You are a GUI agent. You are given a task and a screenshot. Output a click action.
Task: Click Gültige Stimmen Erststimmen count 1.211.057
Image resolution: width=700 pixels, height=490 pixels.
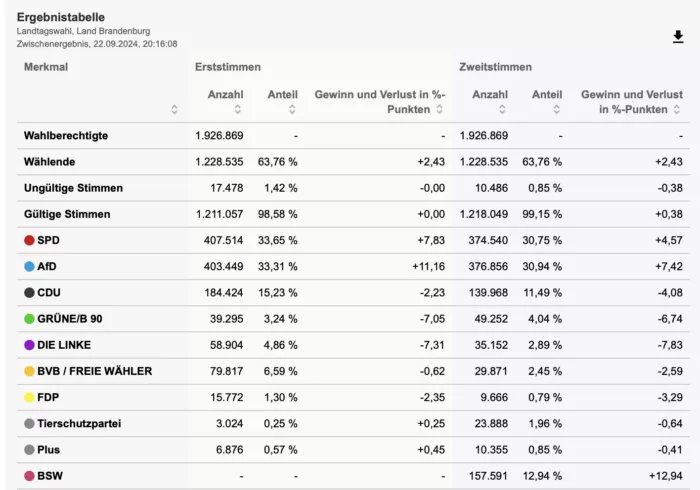220,214
